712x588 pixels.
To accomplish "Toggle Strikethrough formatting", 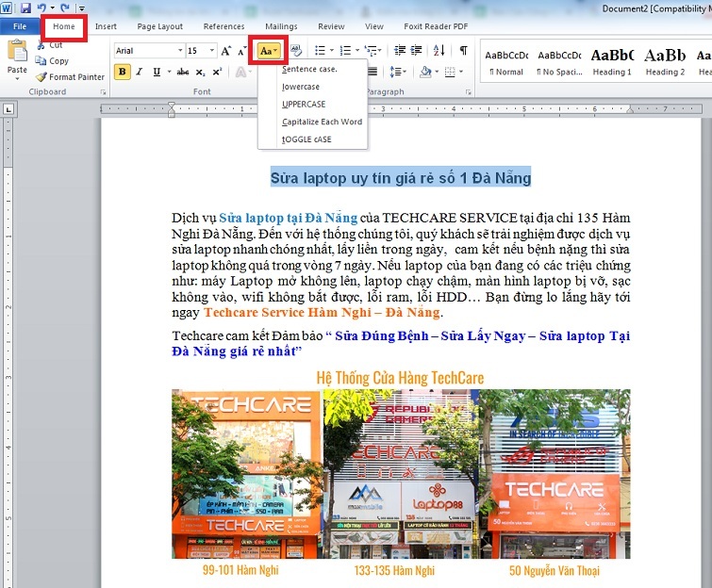I will click(x=183, y=72).
